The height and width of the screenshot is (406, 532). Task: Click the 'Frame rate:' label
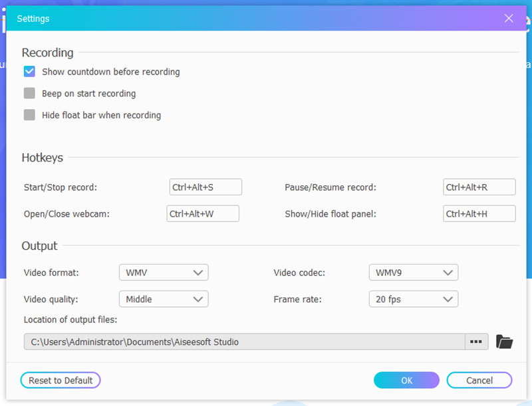297,300
